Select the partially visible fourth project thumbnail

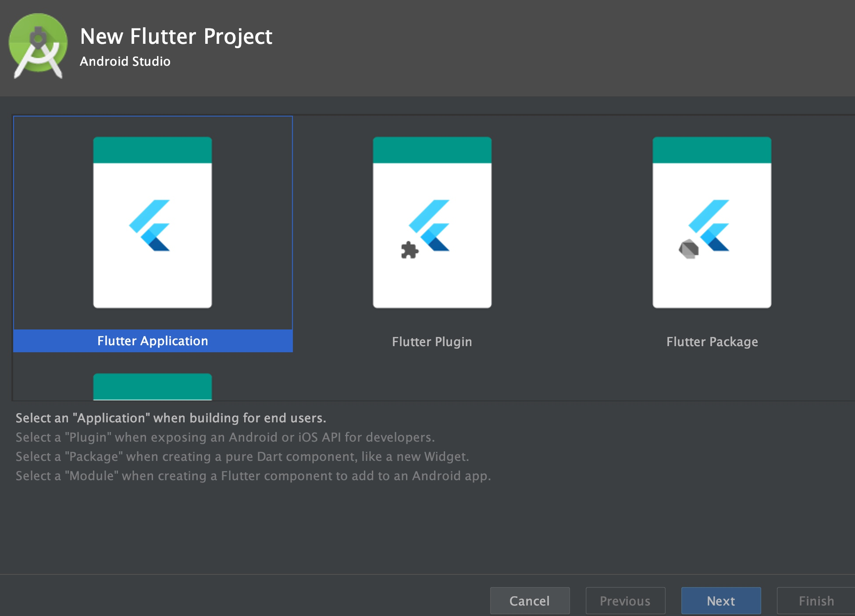click(x=153, y=387)
